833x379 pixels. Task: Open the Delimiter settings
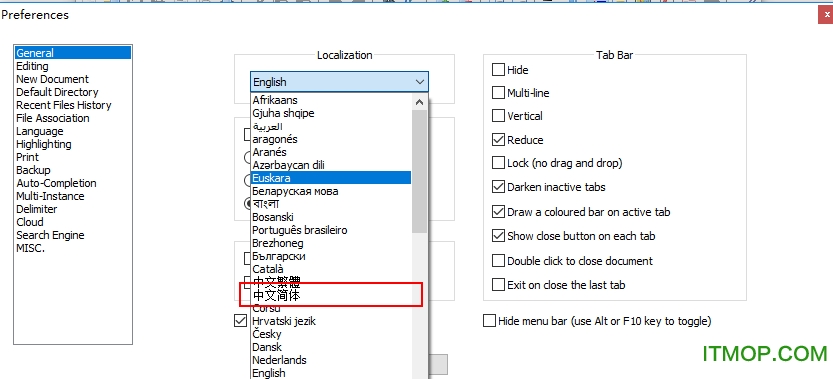pos(37,209)
